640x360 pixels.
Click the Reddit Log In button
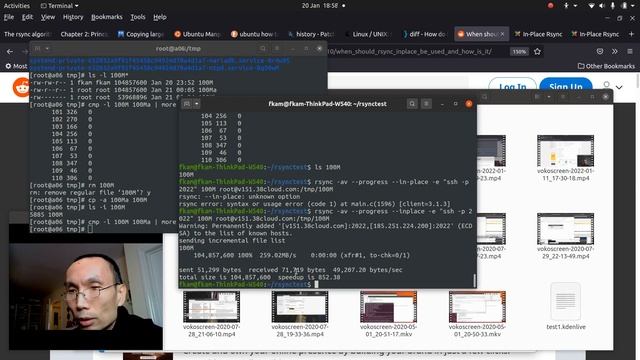click(x=512, y=87)
